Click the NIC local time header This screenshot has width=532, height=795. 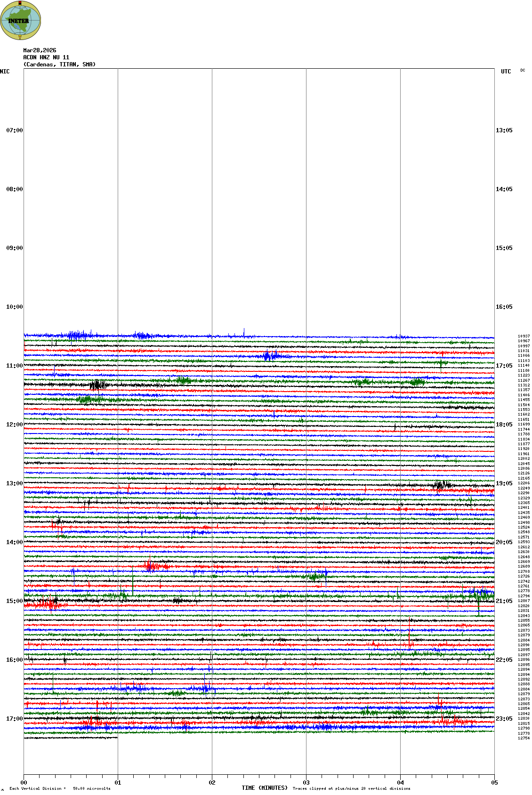[5, 72]
